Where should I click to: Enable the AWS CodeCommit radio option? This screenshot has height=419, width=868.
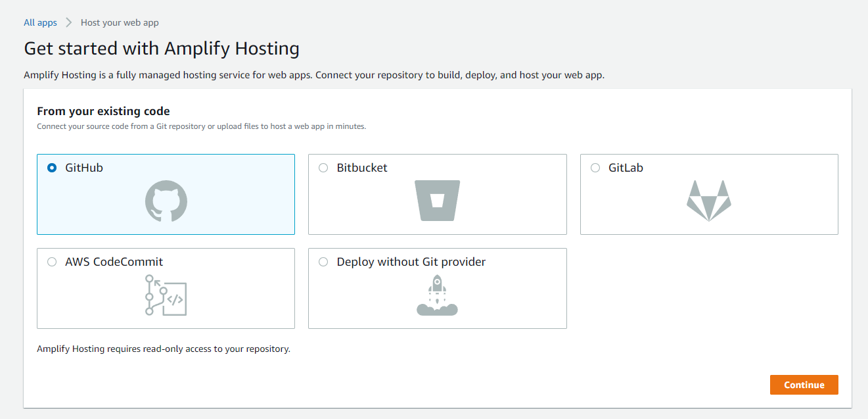coord(52,262)
